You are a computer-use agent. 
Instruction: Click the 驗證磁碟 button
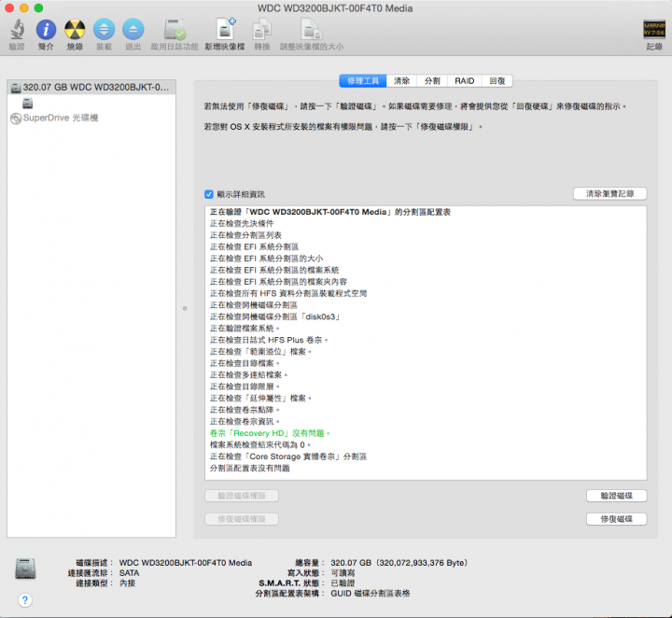(x=616, y=496)
